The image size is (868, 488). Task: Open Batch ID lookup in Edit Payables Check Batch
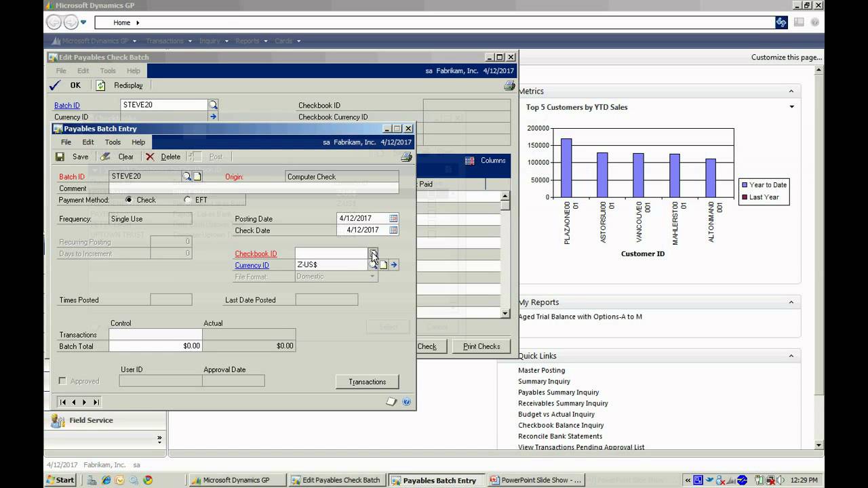[x=213, y=105]
